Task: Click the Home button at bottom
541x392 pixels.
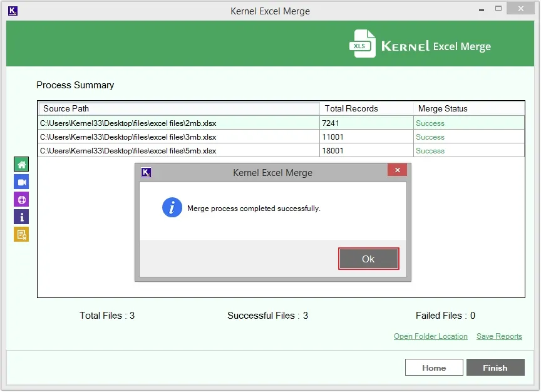Action: click(x=434, y=368)
